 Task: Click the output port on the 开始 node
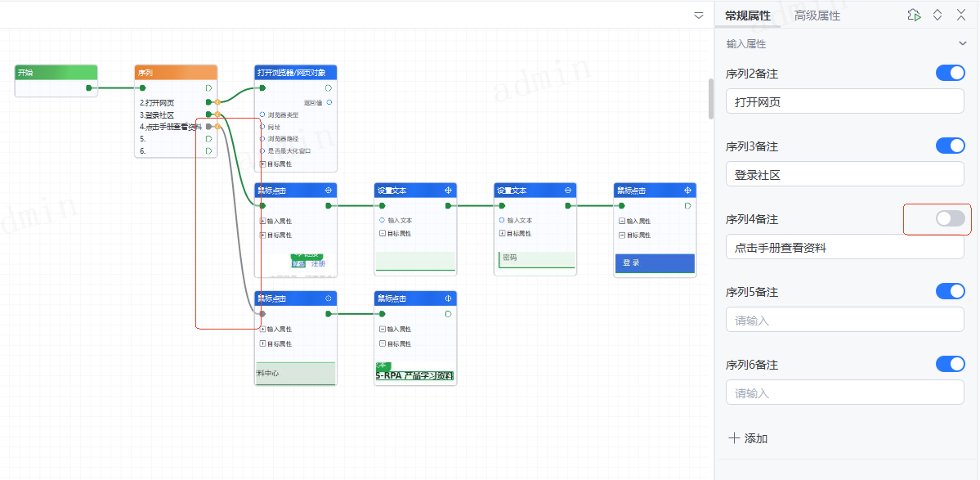tap(89, 87)
